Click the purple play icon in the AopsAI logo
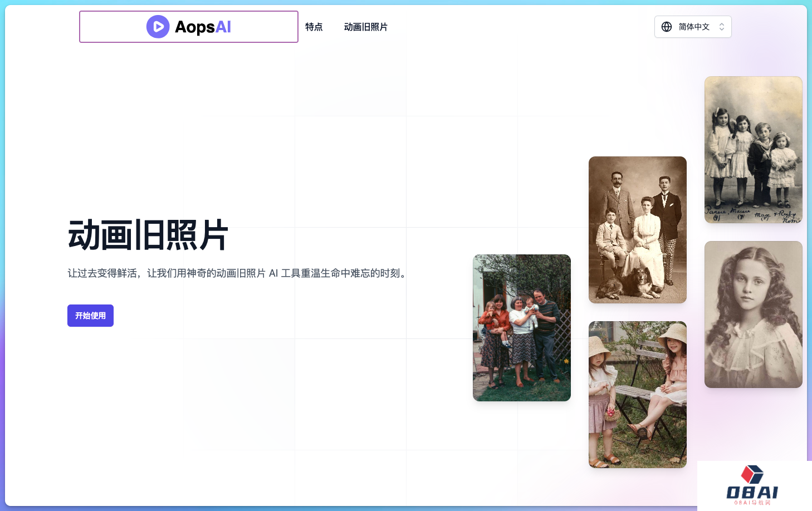The image size is (812, 511). pyautogui.click(x=158, y=27)
